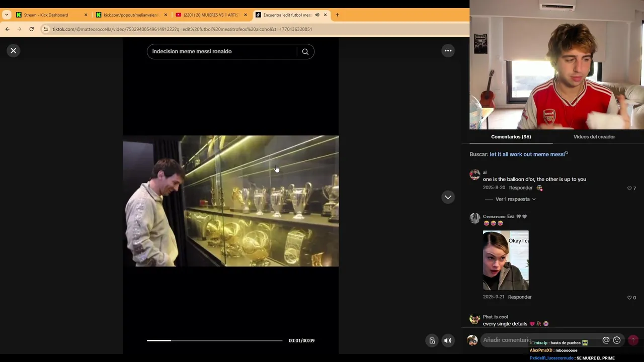Screen dimensions: 644x362
Task: Open al's profile avatar
Action: 474,174
